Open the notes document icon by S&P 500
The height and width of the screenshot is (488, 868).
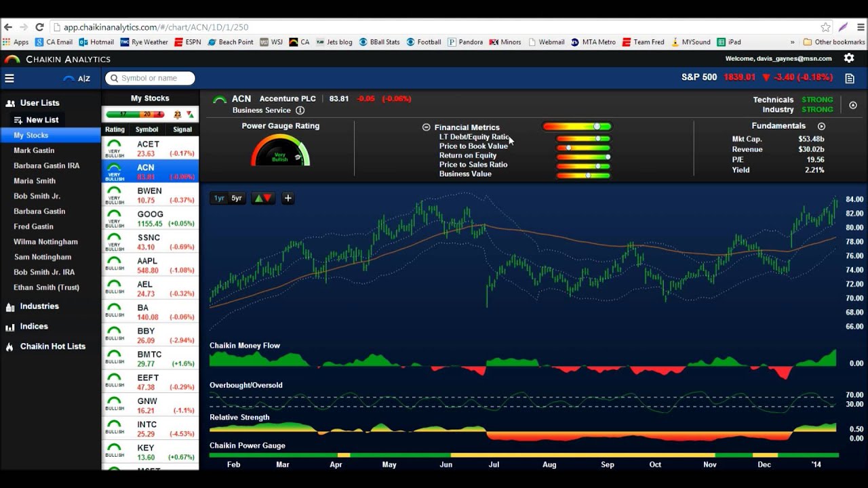[850, 79]
